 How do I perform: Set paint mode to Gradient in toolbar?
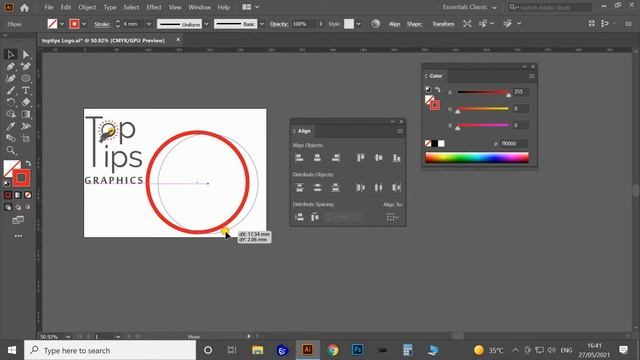pos(18,195)
